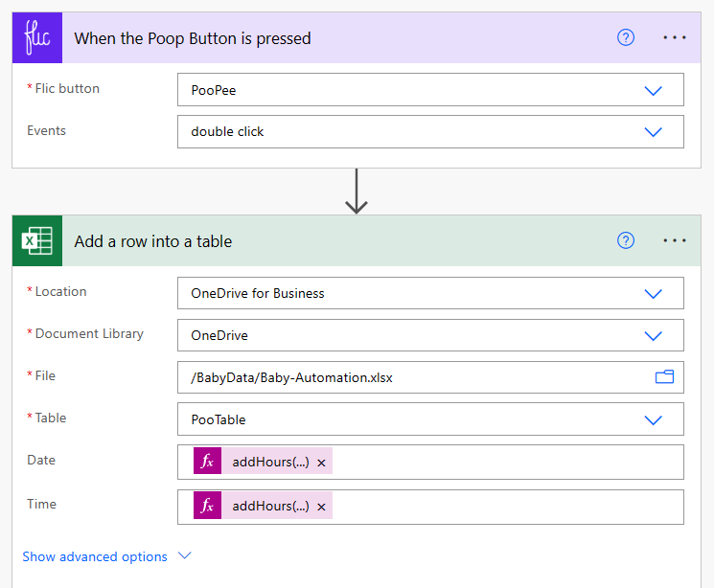Open help for the Flic trigger
The width and height of the screenshot is (714, 588).
coord(626,38)
